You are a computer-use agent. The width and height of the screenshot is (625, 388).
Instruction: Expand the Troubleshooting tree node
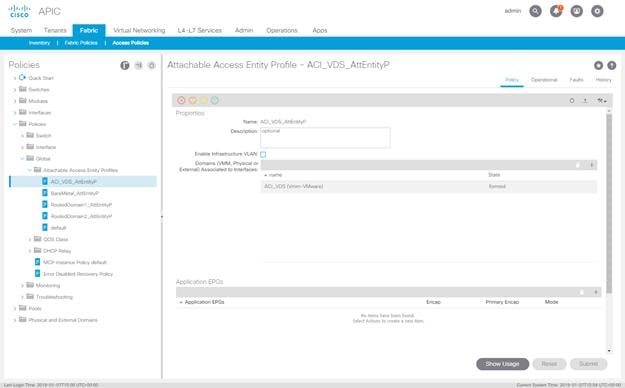[22, 297]
